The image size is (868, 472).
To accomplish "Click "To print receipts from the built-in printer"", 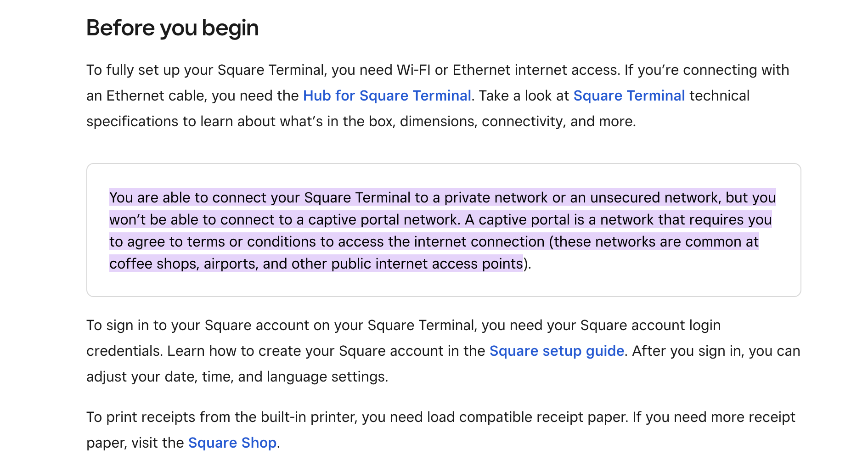I will tap(221, 417).
